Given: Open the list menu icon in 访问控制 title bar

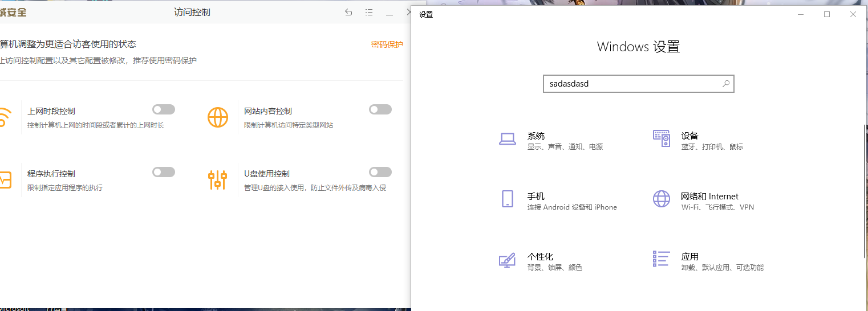Looking at the screenshot, I should point(369,13).
